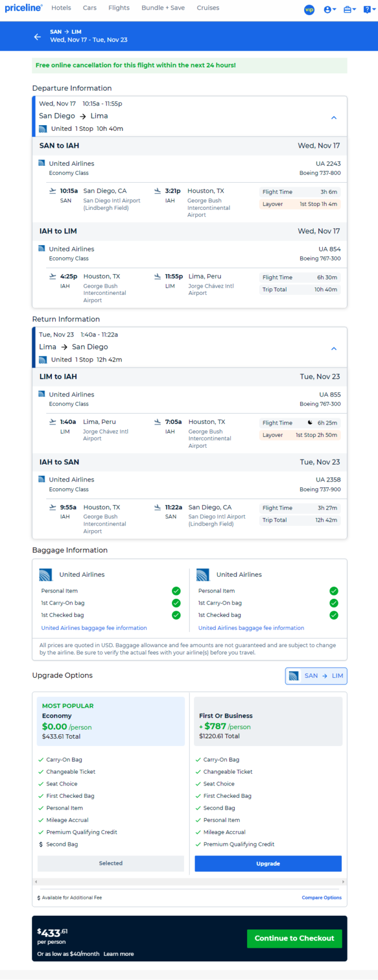378x980 pixels.
Task: Click the '$1220.61 Total' price text
Action: [219, 736]
